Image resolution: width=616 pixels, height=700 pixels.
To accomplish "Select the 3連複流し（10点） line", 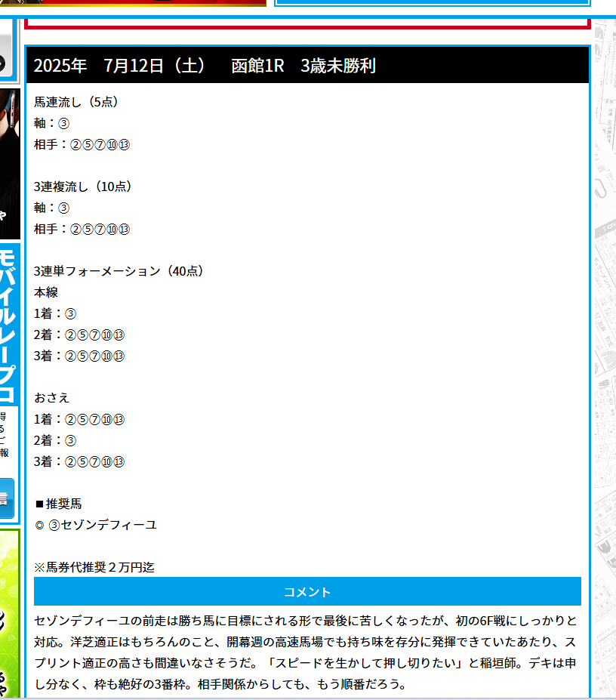I will click(82, 187).
